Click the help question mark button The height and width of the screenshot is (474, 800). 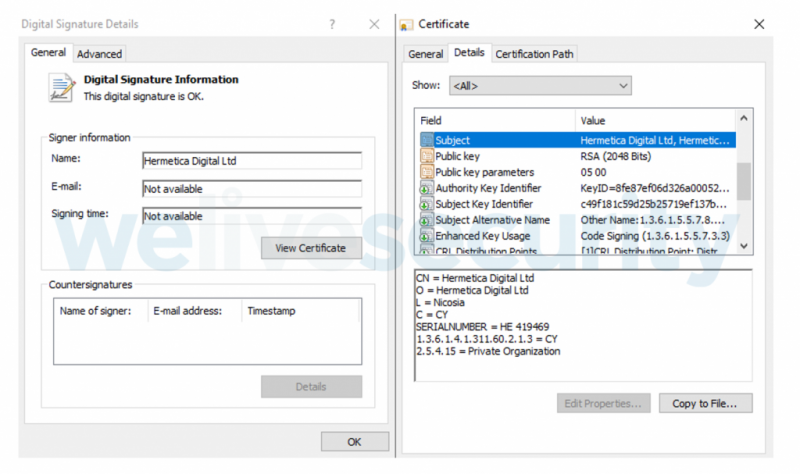pos(332,24)
